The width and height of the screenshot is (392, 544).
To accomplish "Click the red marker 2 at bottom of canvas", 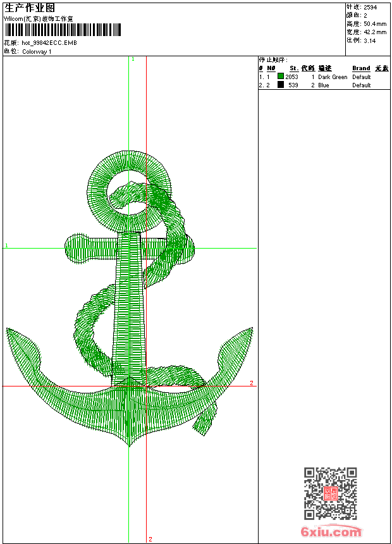I will pyautogui.click(x=150, y=539).
